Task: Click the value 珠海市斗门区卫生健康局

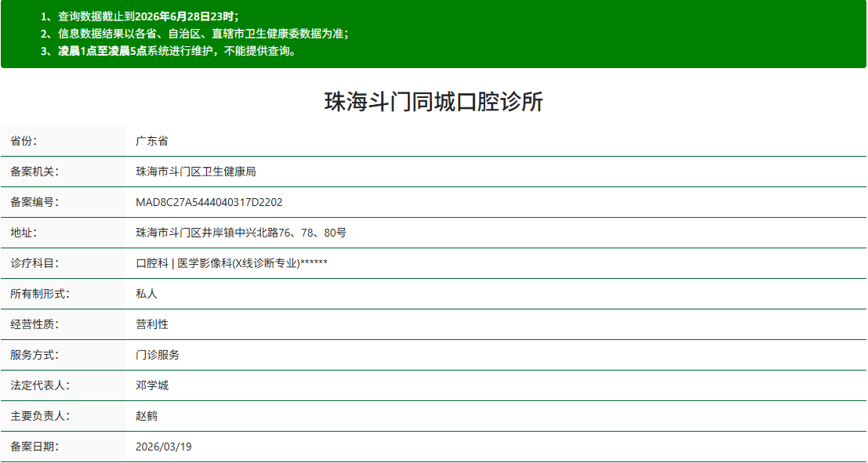Action: pos(196,172)
